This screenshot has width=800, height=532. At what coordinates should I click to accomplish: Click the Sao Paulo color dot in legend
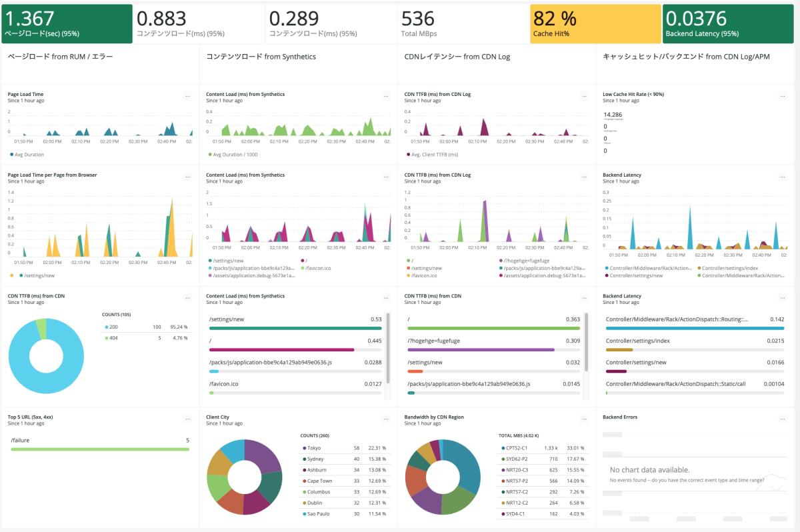(x=304, y=514)
